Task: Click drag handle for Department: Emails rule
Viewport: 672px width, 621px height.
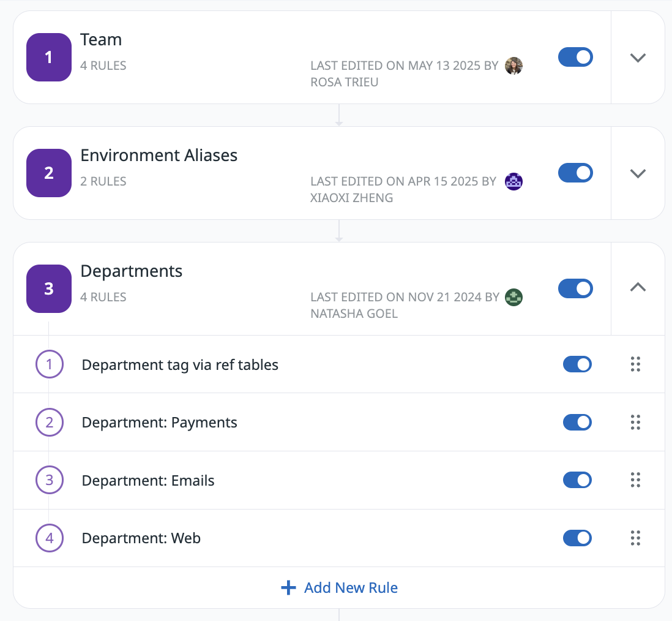Action: click(x=635, y=480)
